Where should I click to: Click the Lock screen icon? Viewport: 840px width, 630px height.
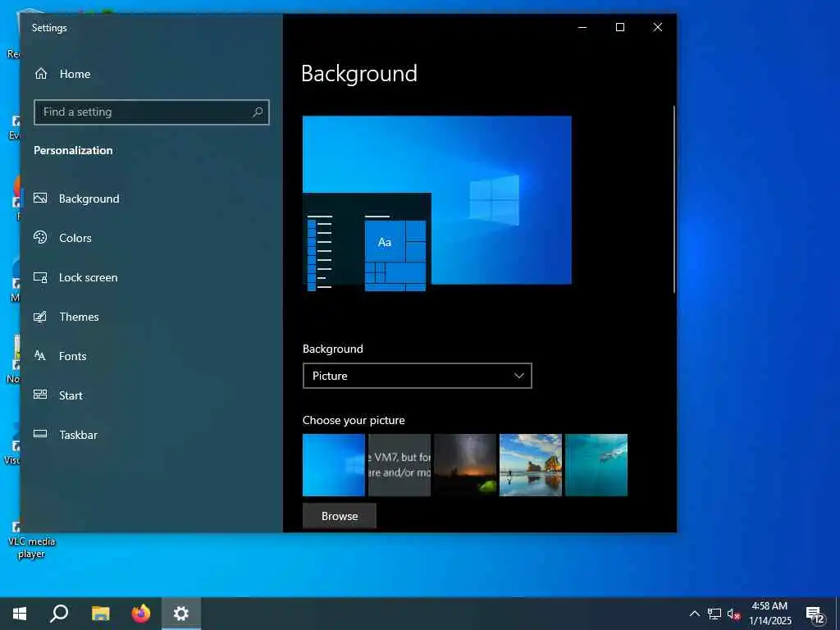point(40,277)
